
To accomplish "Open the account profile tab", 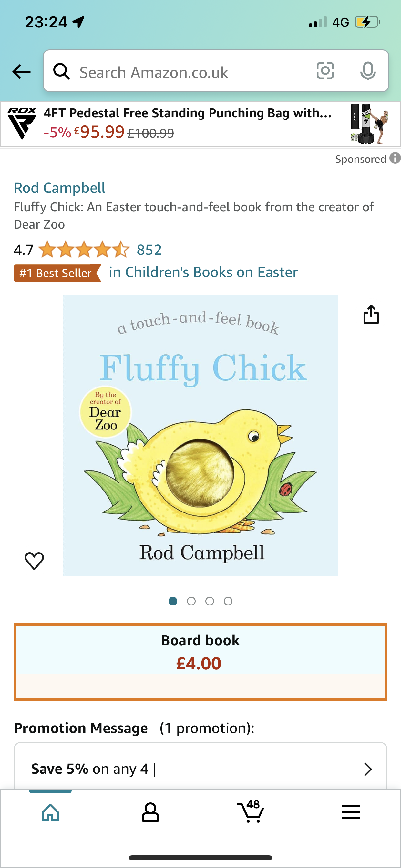I will point(150,813).
